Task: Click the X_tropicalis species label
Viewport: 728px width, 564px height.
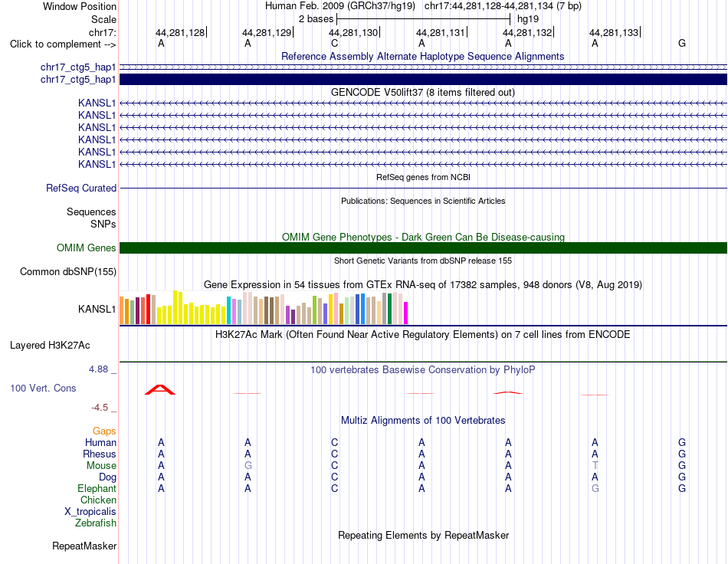Action: coord(90,512)
